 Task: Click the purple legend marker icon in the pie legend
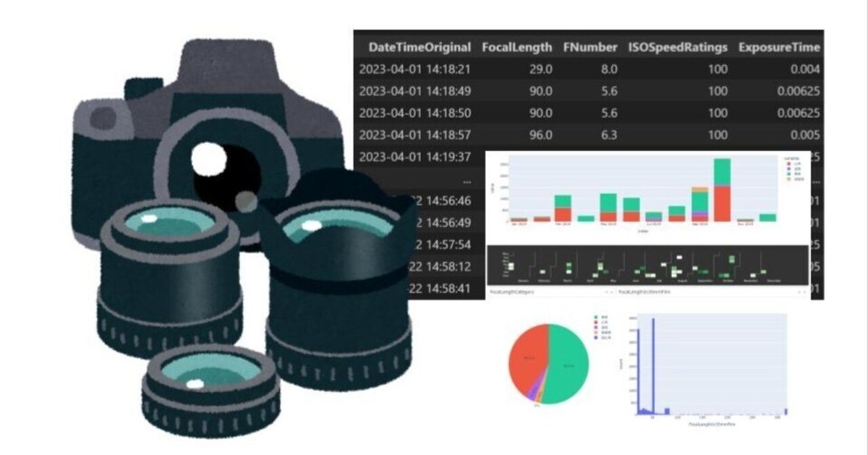point(595,327)
